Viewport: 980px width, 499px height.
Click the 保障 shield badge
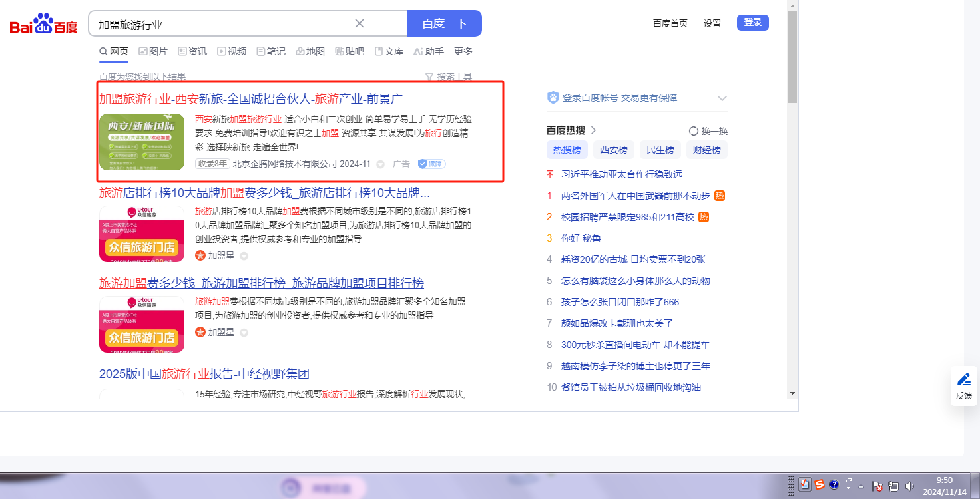[x=431, y=164]
